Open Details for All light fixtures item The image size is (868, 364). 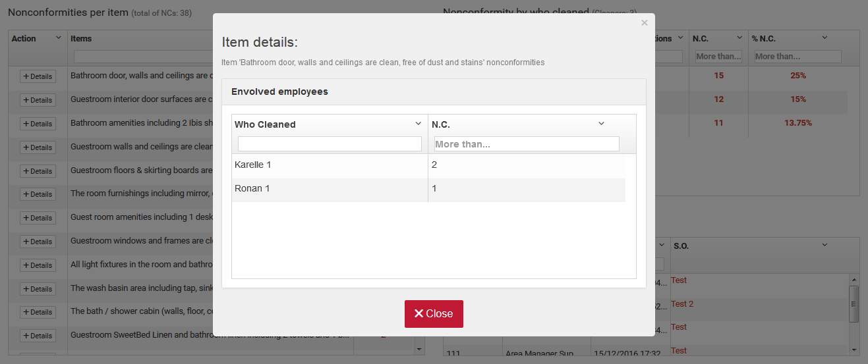coord(38,265)
